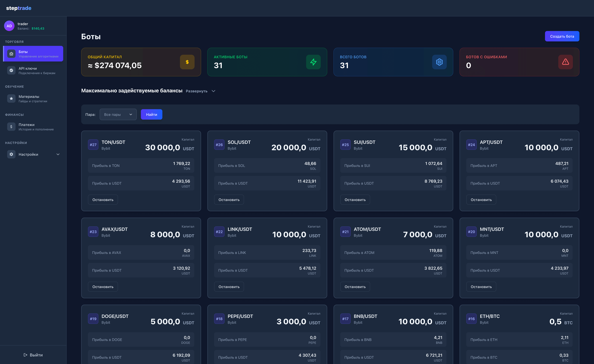The height and width of the screenshot is (364, 594).
Task: Open Материалы via the star icon
Action: tap(11, 98)
